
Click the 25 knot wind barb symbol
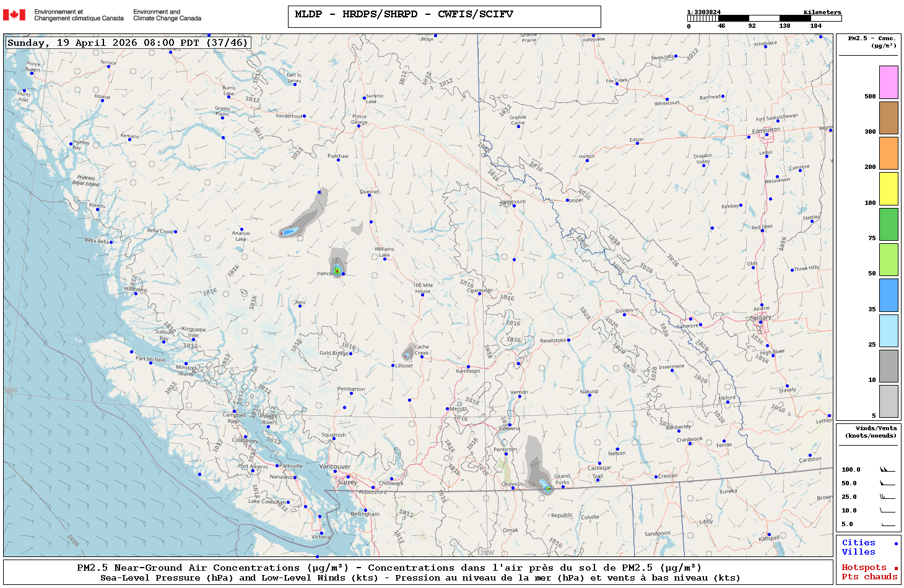tap(887, 497)
